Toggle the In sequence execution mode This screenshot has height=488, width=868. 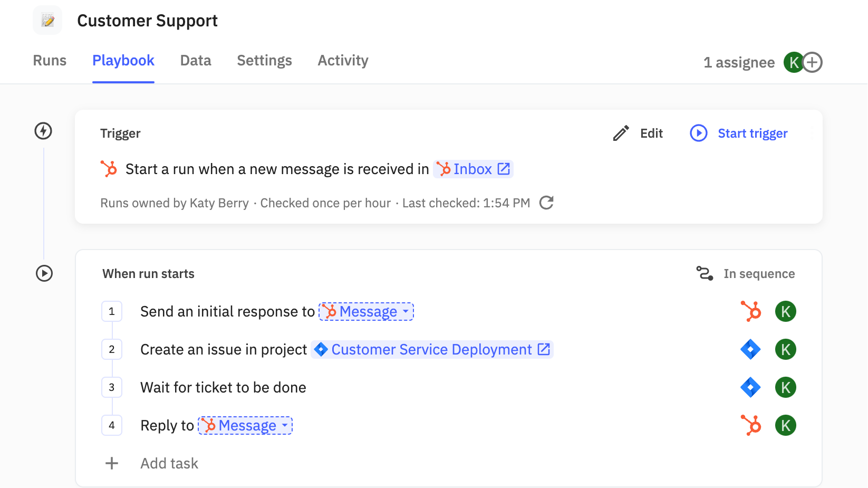[746, 274]
